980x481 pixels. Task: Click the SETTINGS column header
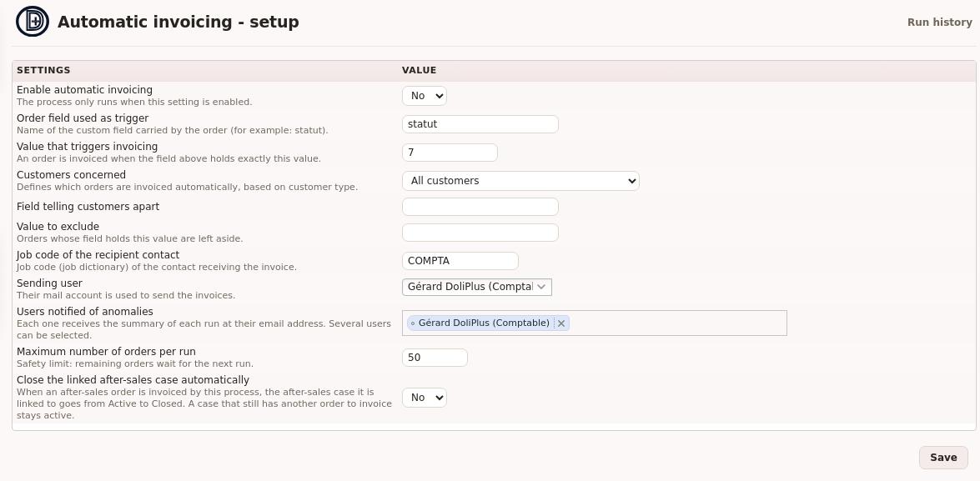[43, 70]
